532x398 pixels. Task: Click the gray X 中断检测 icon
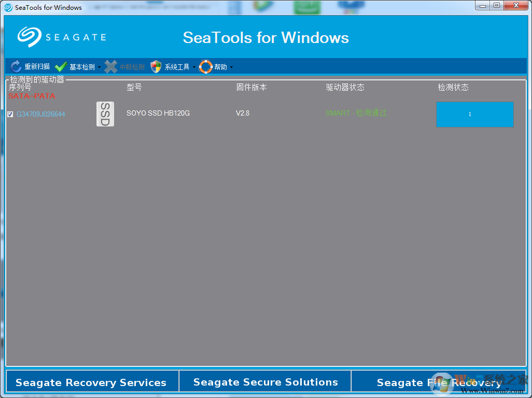coord(110,66)
